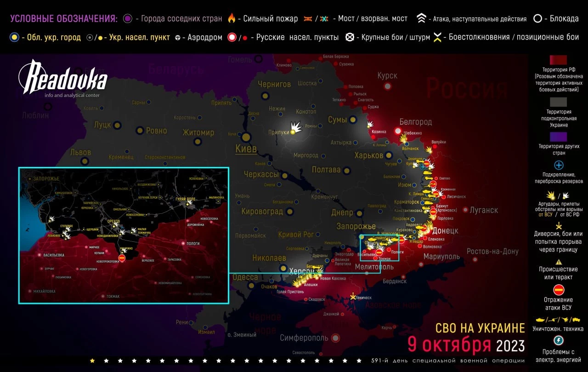This screenshot has height=372, width=588.
Task: Click the explosion marker near Прилуки
Action: pos(295,126)
